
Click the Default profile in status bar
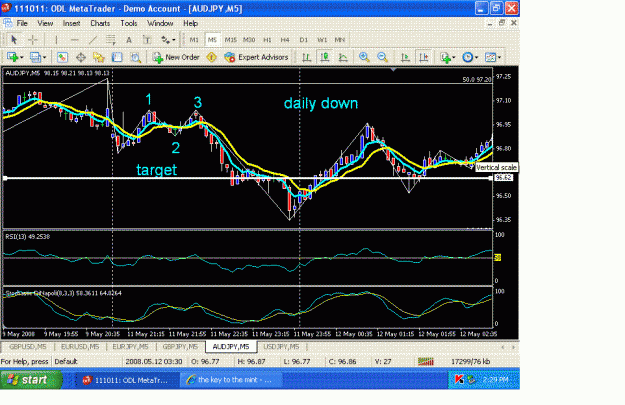(66, 362)
